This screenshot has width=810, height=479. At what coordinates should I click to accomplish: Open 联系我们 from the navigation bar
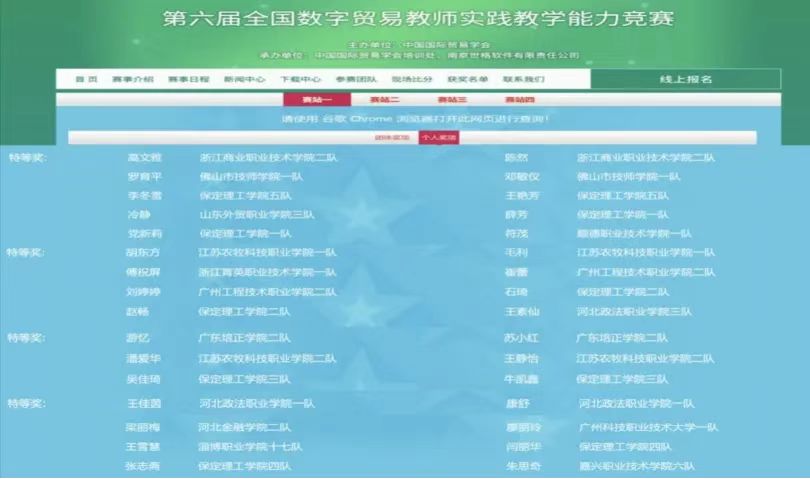coord(524,79)
